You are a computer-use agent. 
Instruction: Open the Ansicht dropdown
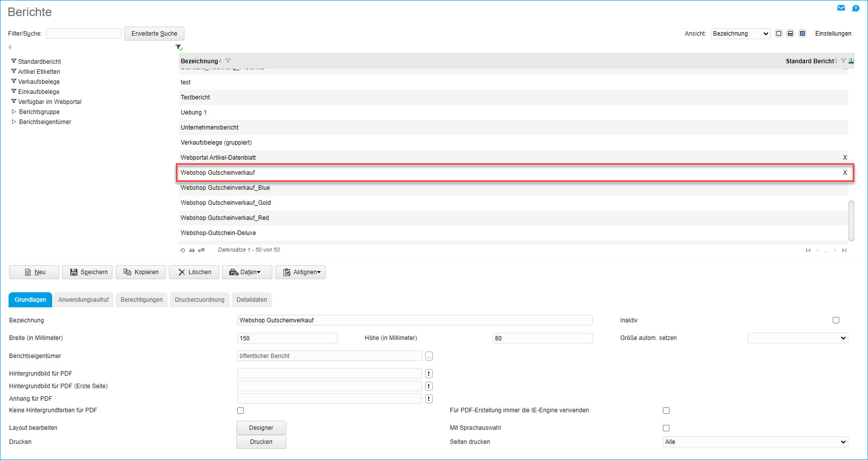[740, 34]
